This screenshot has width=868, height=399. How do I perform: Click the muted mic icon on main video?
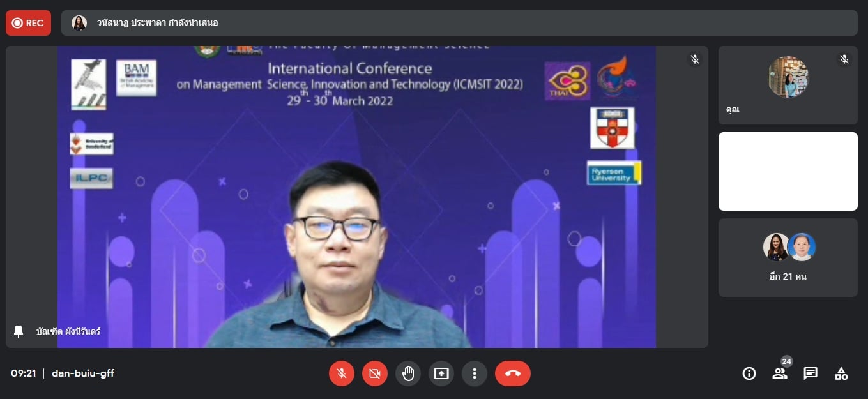695,59
